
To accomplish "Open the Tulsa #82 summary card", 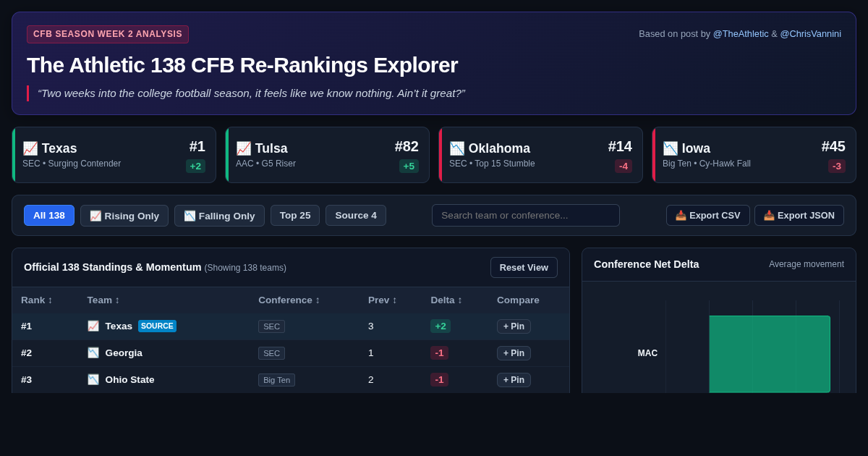I will (327, 155).
